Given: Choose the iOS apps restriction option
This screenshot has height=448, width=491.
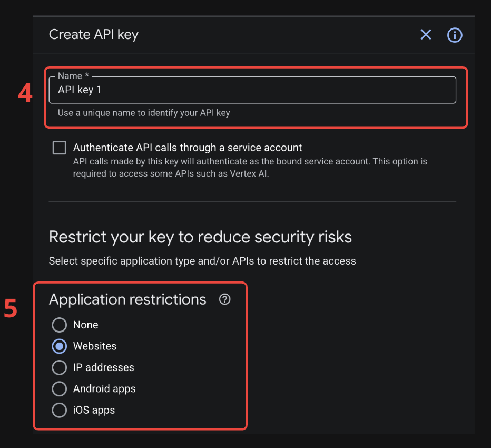Looking at the screenshot, I should [x=60, y=410].
